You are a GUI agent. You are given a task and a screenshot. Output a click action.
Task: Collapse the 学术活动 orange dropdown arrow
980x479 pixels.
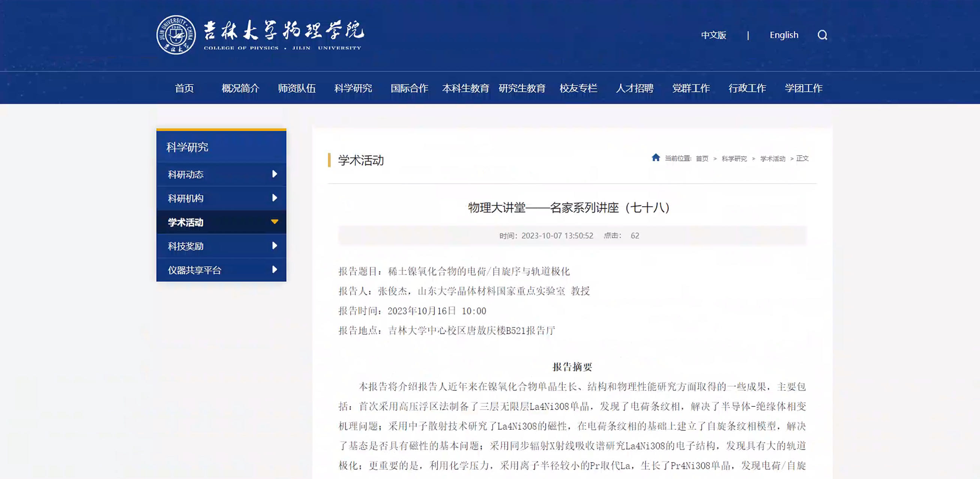(x=274, y=222)
